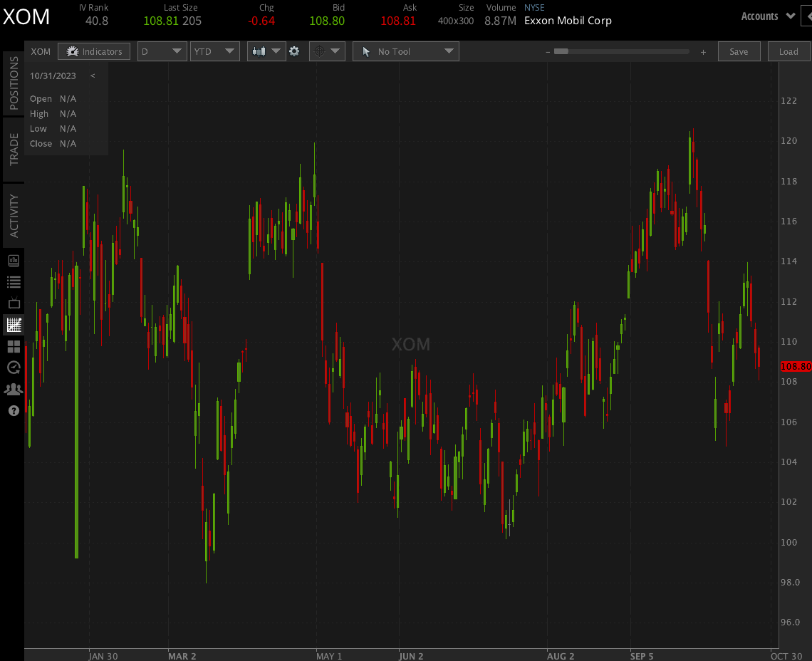Open the No Tool drawing dropdown
The height and width of the screenshot is (661, 812).
point(405,51)
